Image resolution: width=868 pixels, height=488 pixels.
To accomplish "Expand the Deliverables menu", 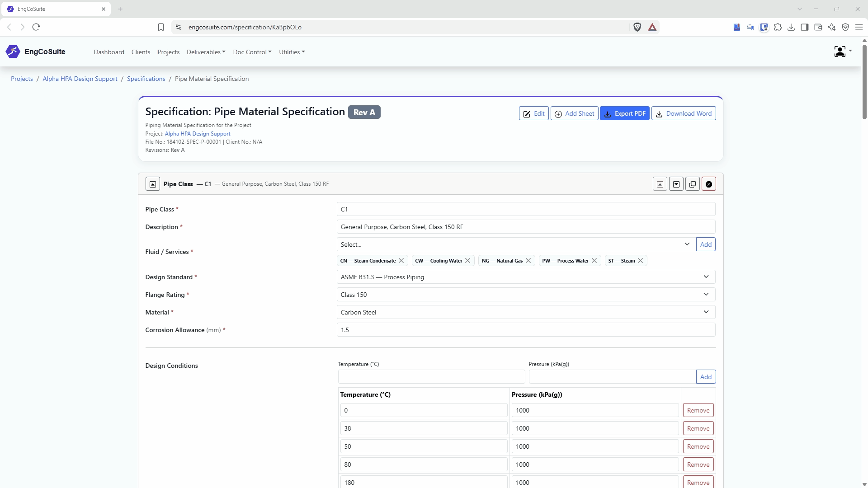I will tap(206, 52).
